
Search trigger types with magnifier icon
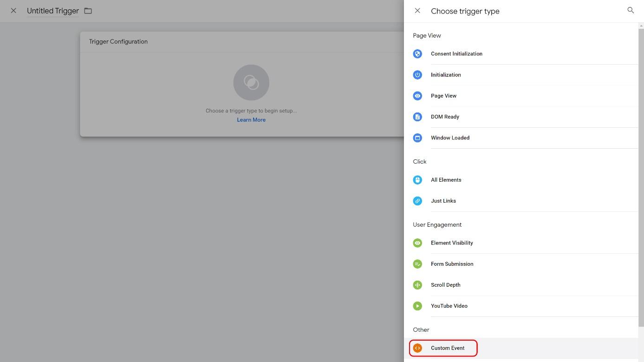[630, 10]
